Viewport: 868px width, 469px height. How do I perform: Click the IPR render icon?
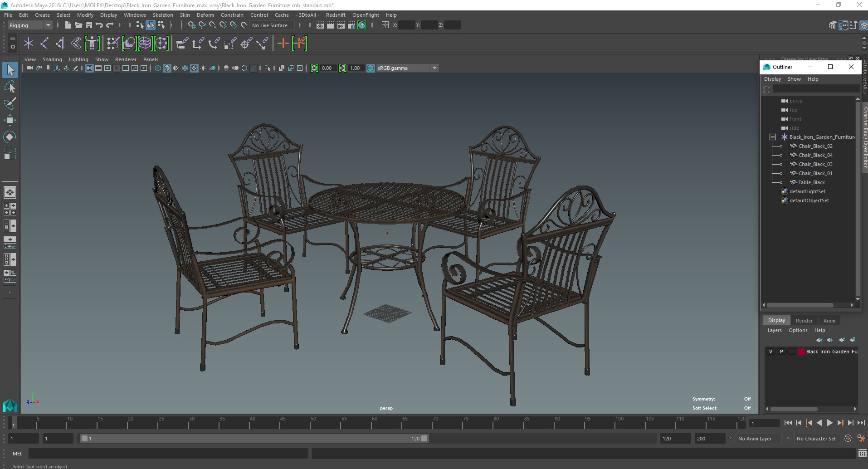point(341,25)
